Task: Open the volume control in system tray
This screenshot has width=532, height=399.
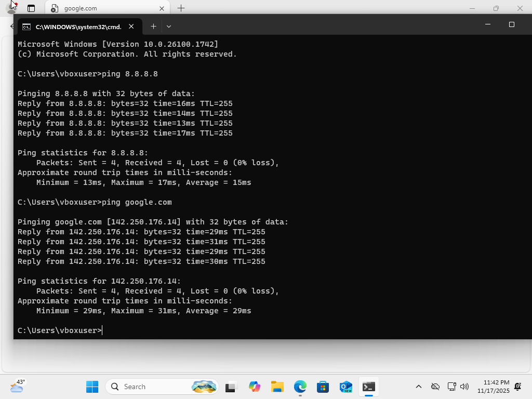Action: [464, 387]
